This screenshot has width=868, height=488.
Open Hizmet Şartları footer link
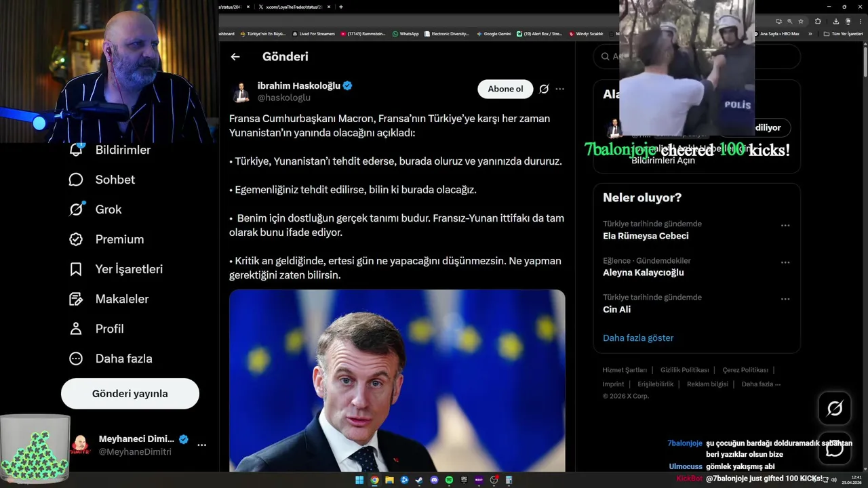(625, 370)
